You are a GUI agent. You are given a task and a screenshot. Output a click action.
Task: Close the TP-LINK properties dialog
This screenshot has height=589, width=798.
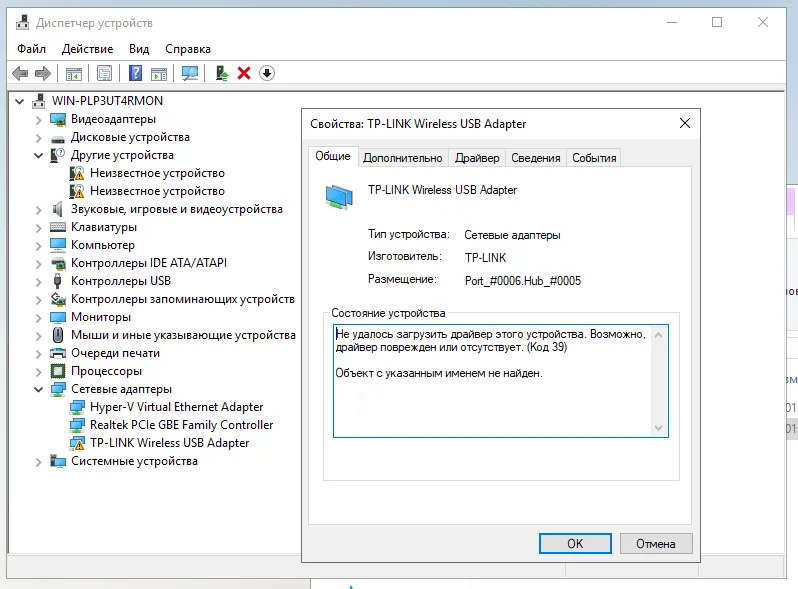pyautogui.click(x=685, y=123)
